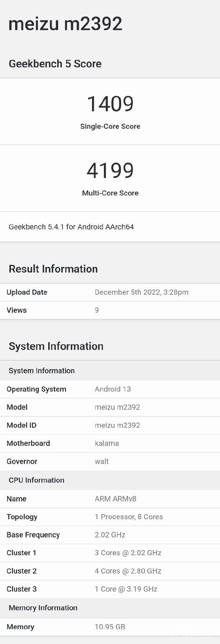
Task: Click the Topology 1 Processor 8 Cores row
Action: tap(110, 517)
